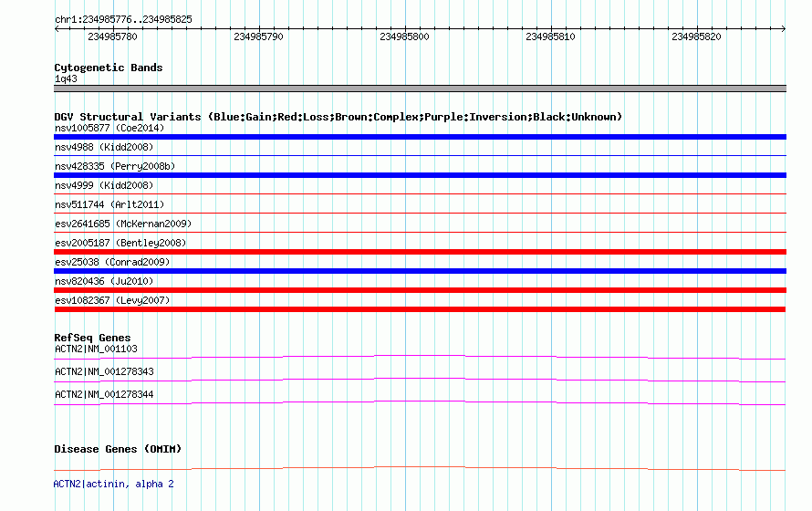Viewport: 812px width, 511px height.
Task: Click the left arrow of the coordinate ruler
Action: (57, 29)
